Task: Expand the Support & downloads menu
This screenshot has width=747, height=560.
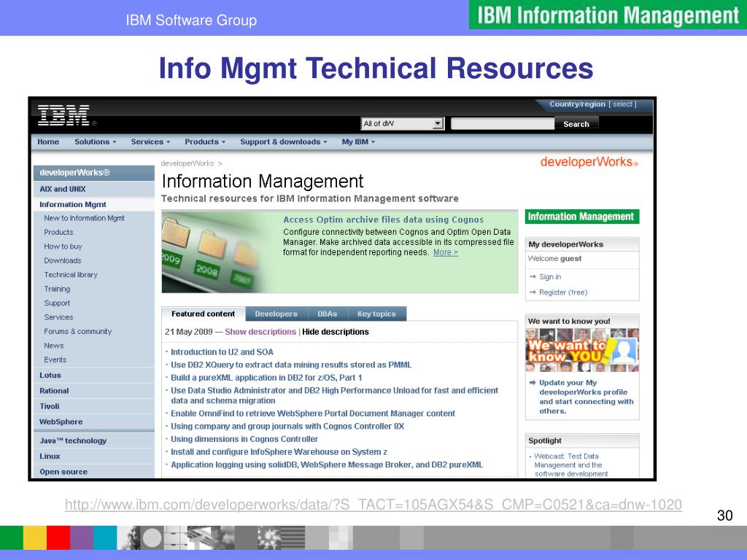Action: pyautogui.click(x=284, y=142)
